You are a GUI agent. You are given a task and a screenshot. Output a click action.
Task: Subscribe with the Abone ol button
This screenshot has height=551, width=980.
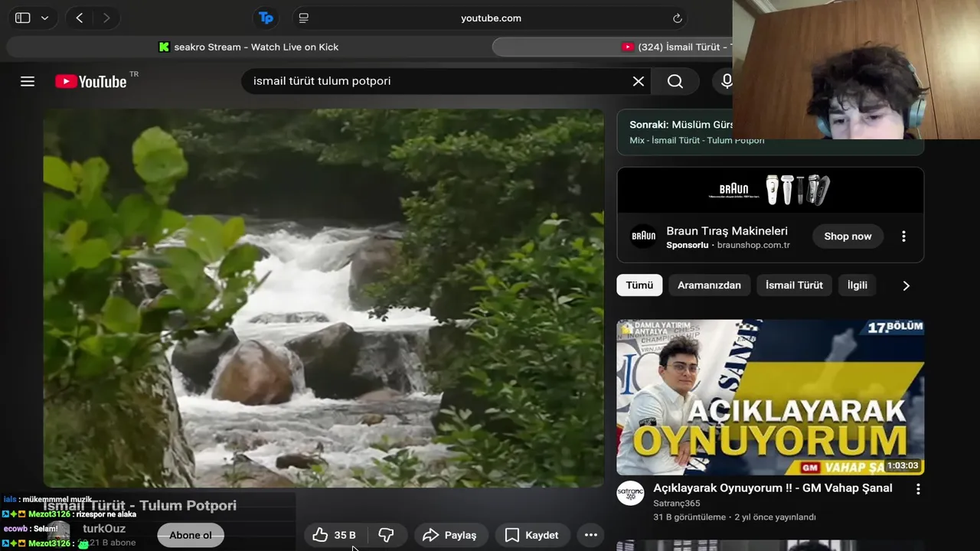tap(191, 535)
